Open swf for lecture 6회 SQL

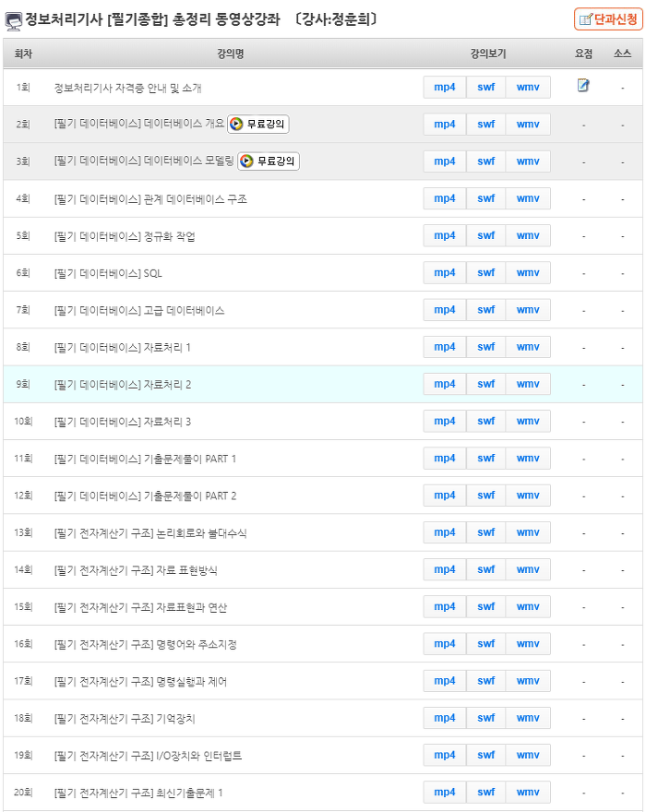point(486,273)
